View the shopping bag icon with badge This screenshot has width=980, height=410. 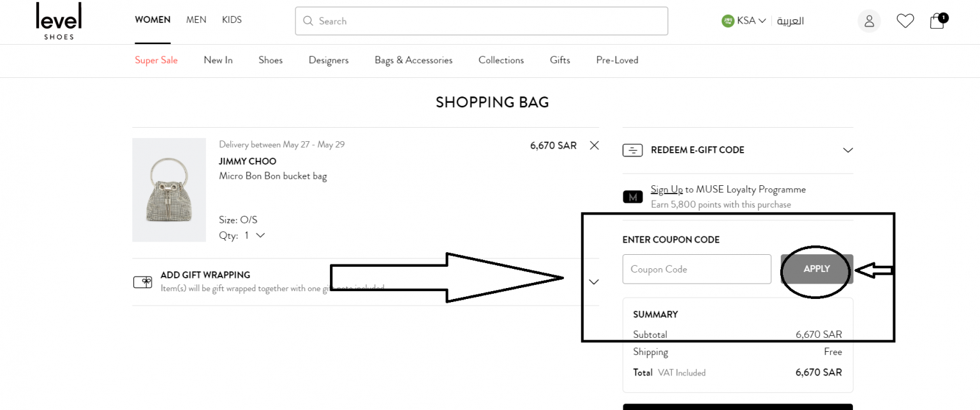(937, 22)
